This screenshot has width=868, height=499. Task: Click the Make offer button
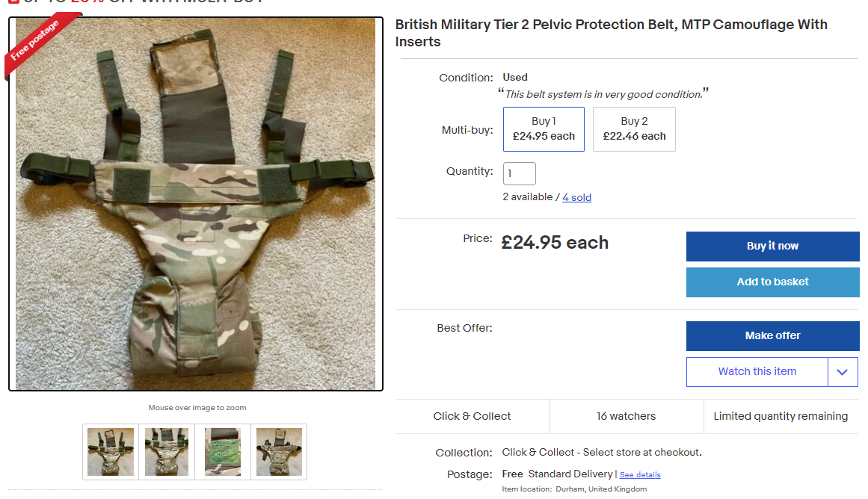pyautogui.click(x=772, y=335)
